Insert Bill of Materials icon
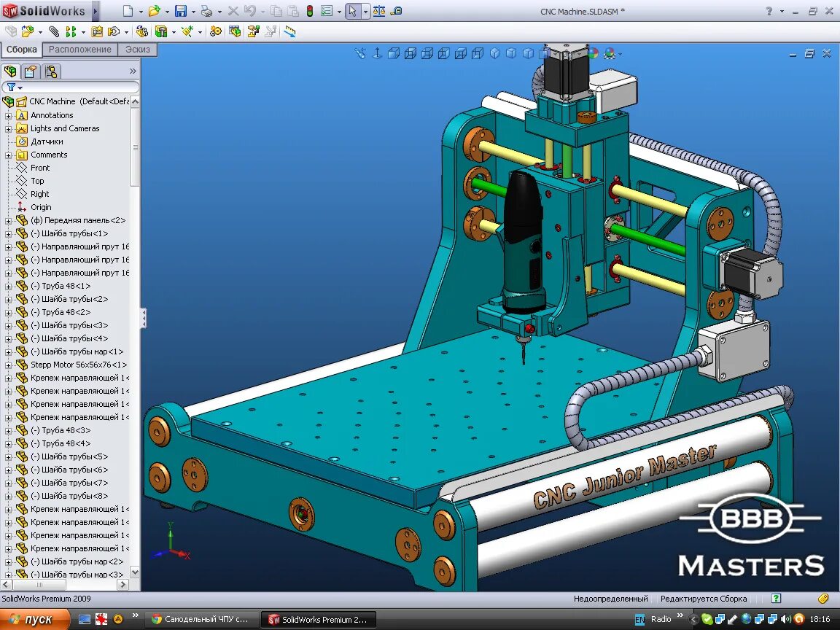The image size is (840, 630). point(235,31)
